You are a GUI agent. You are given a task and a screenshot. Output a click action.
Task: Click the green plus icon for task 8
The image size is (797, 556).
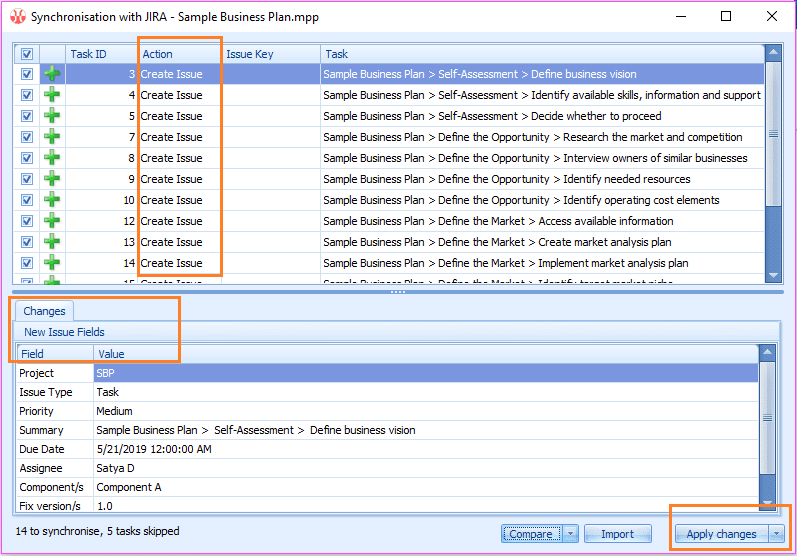click(x=52, y=158)
